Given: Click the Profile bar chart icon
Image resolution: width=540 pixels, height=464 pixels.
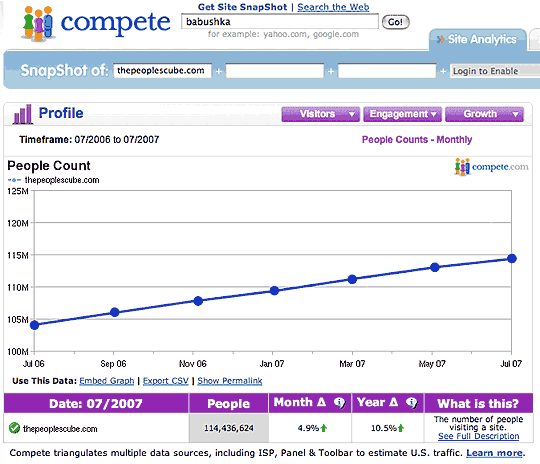Looking at the screenshot, I should (x=23, y=114).
